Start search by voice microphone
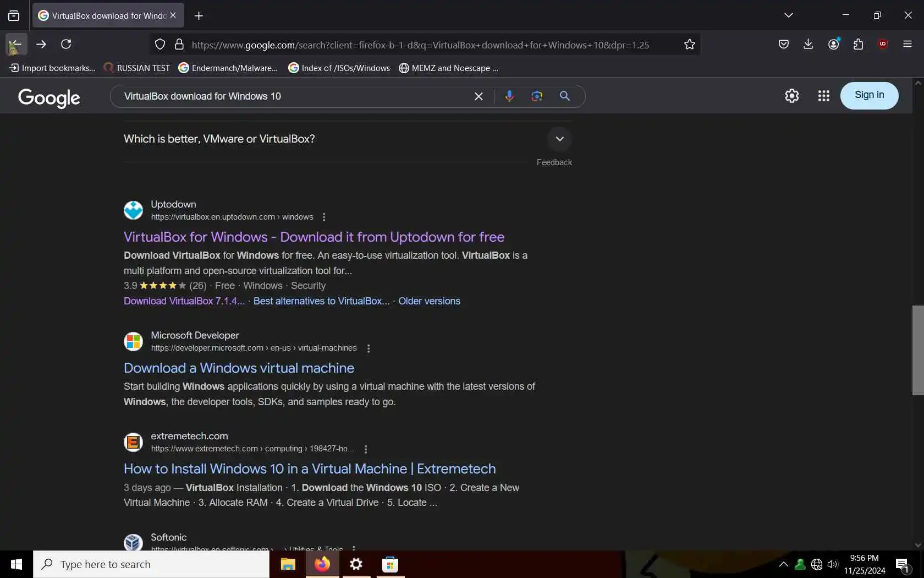Viewport: 924px width, 578px height. click(509, 96)
